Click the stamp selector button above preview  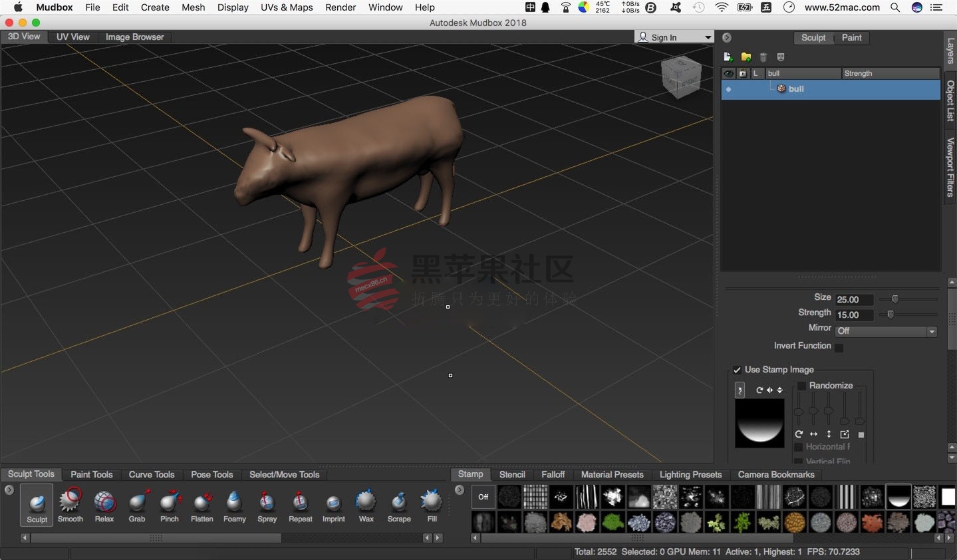pos(740,390)
